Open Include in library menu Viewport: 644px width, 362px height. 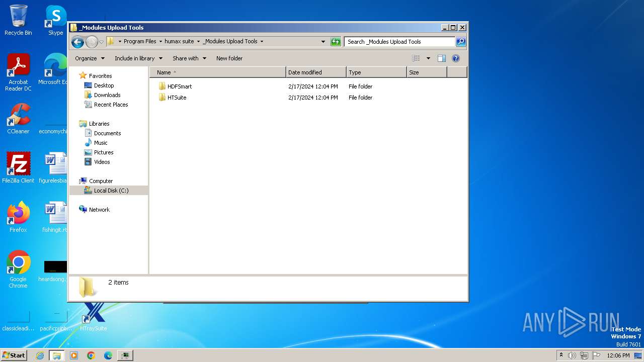coord(138,58)
